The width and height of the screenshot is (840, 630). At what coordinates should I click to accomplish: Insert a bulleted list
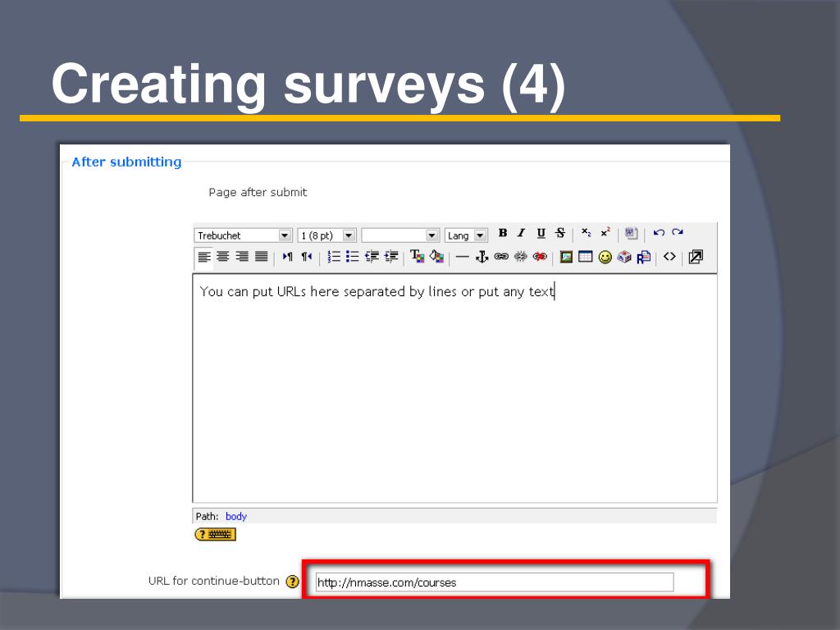click(353, 257)
